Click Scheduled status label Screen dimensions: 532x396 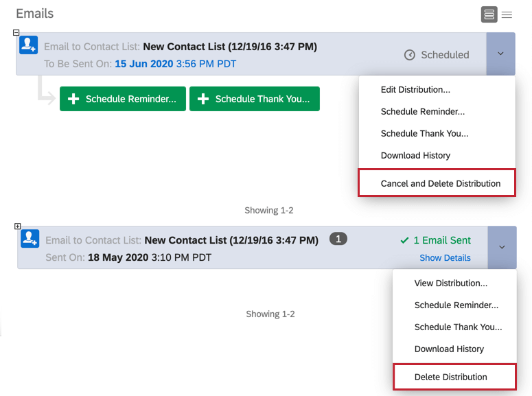tap(445, 55)
